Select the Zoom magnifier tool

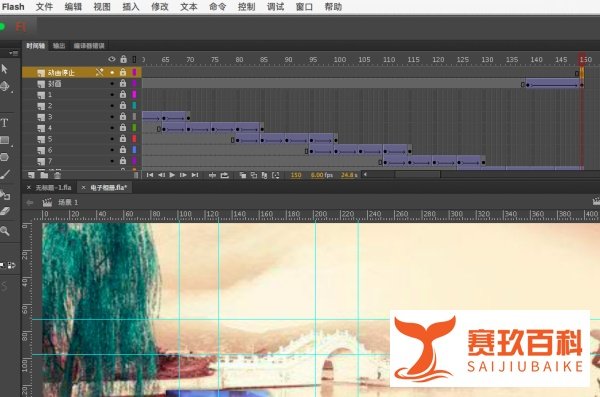(5, 230)
